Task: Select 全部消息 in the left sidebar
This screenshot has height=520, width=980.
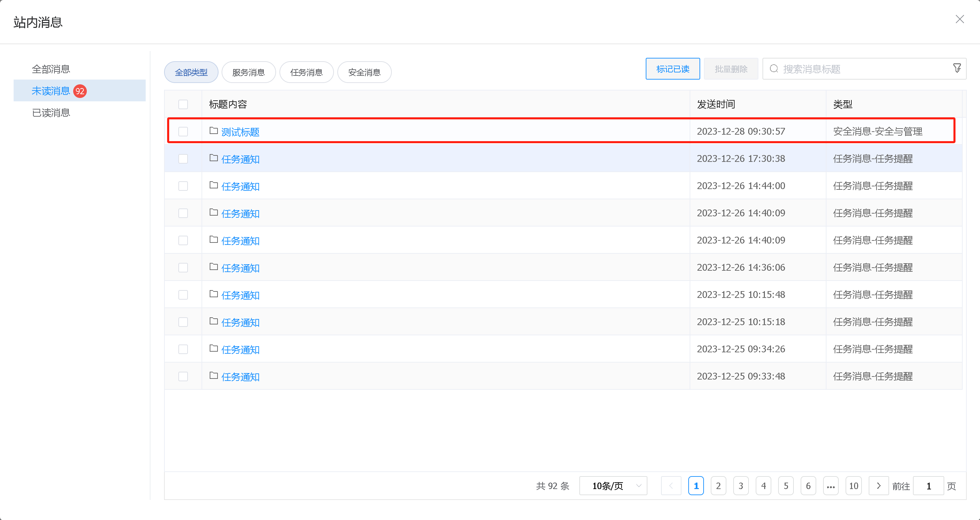Action: [x=51, y=69]
